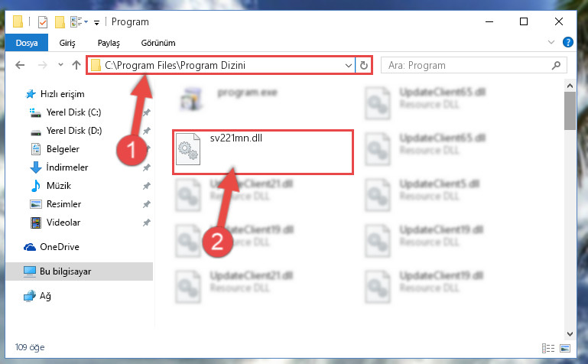Screen dimensions: 588x364
Task: Open the Dosya menu tab
Action: [27, 43]
